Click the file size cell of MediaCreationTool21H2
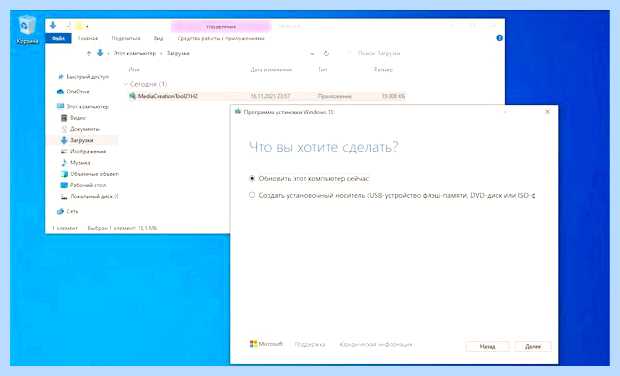 pyautogui.click(x=393, y=96)
